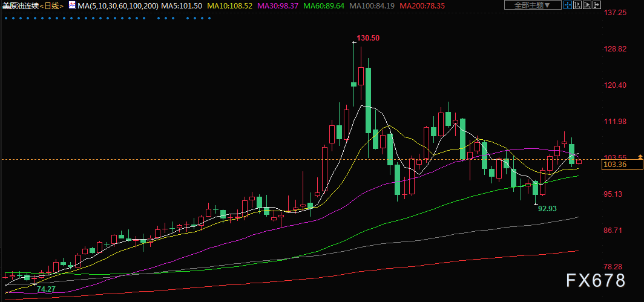Viewport: 644px width, 302px height.
Task: Click the MA60:89.64 value
Action: pos(324,6)
